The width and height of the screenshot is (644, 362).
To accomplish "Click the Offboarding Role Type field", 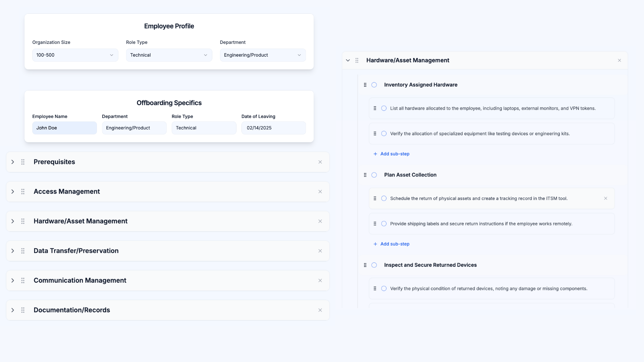I will click(x=204, y=128).
